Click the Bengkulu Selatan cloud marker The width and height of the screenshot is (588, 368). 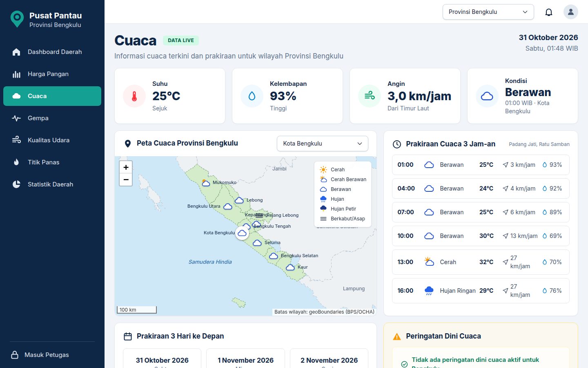[x=274, y=256]
